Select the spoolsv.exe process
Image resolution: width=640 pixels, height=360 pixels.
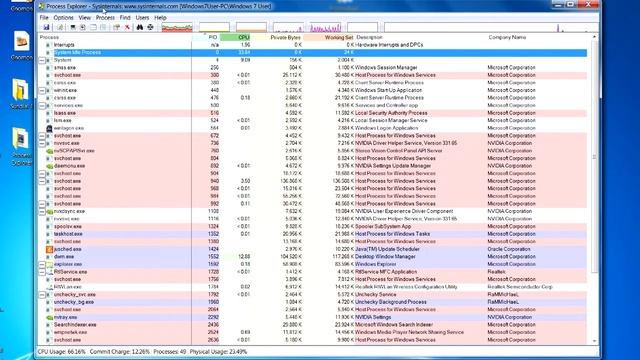point(313,227)
